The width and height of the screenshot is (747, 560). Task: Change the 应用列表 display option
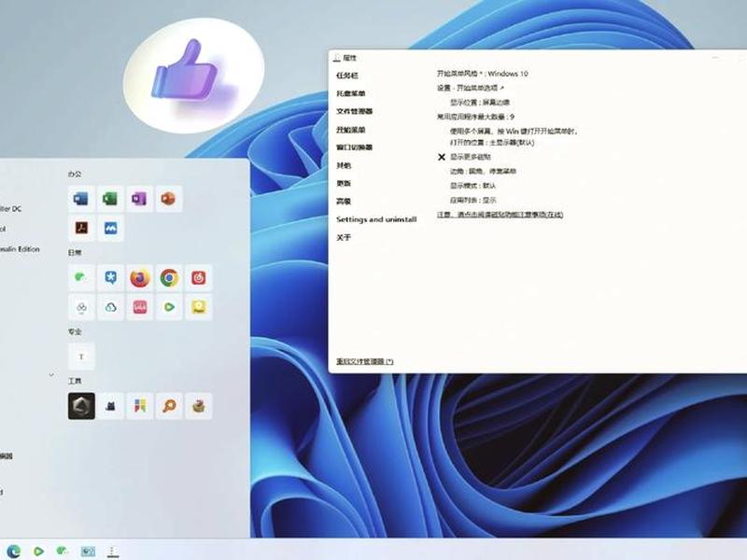click(x=473, y=200)
